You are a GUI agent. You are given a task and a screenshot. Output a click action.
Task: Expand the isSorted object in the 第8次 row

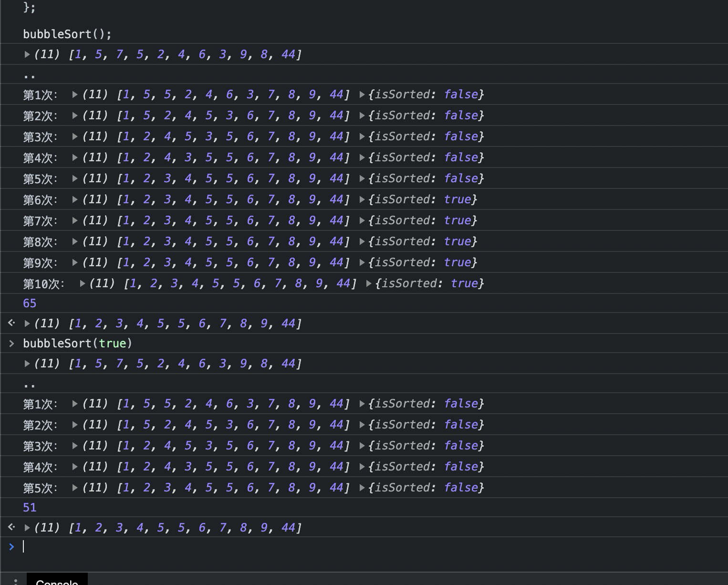tap(362, 241)
